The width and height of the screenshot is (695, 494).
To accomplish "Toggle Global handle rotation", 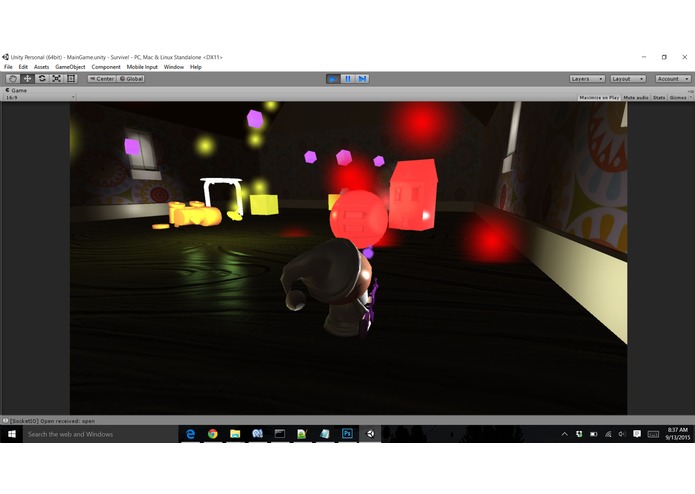I will (131, 79).
